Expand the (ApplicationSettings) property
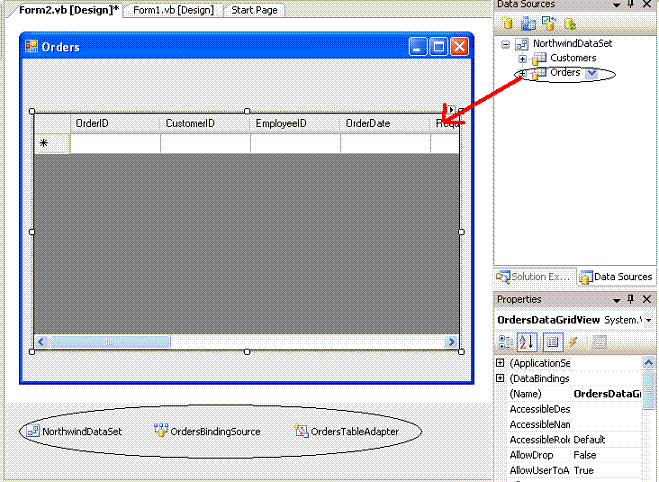Image resolution: width=659 pixels, height=482 pixels. coord(500,363)
